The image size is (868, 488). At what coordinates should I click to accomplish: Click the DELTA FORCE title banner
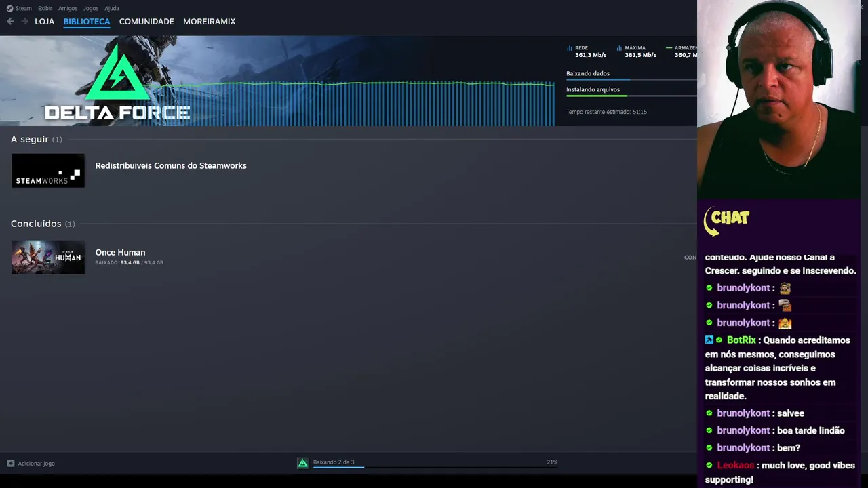tap(117, 113)
